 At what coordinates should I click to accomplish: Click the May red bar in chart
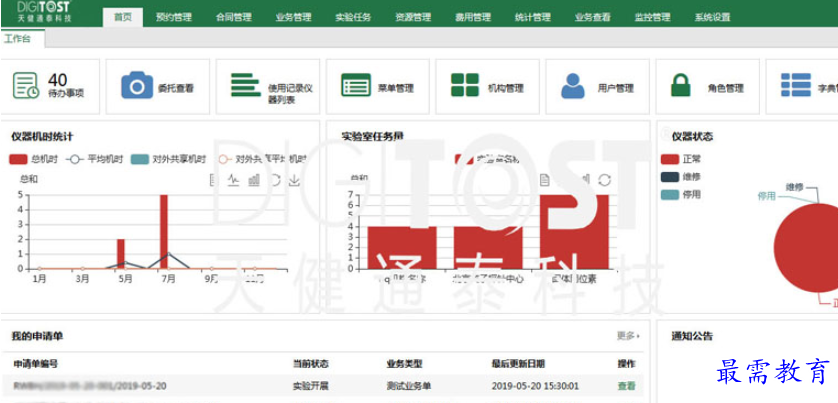pos(121,254)
